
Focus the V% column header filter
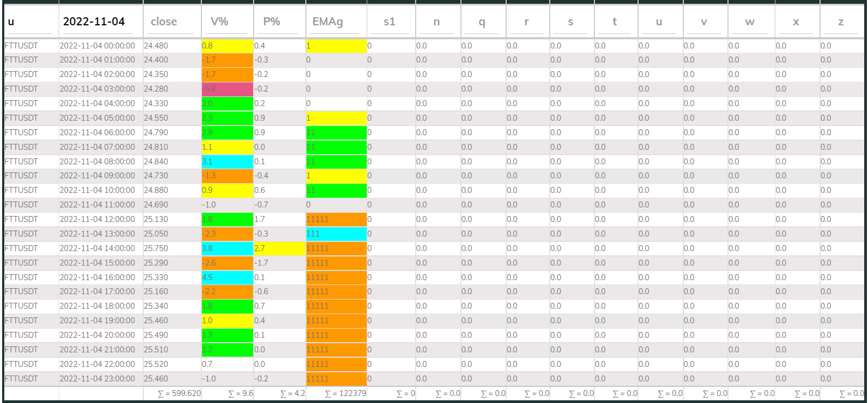227,22
